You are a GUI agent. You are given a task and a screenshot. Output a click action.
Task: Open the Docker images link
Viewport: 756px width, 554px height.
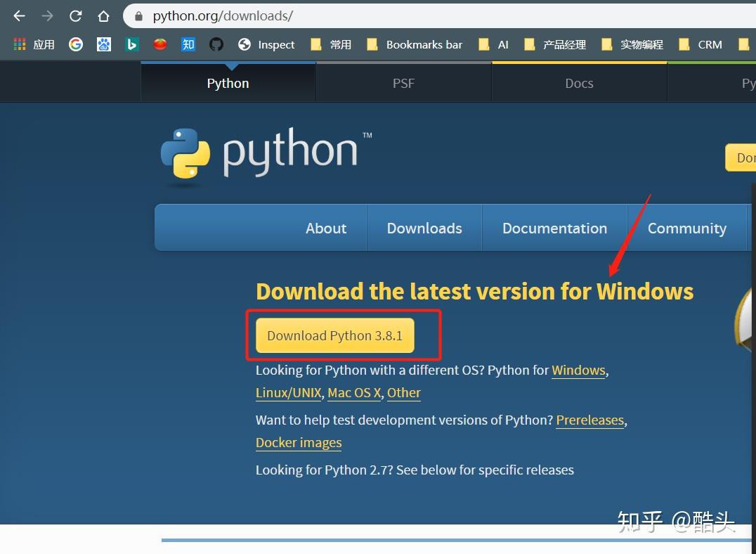pyautogui.click(x=299, y=442)
